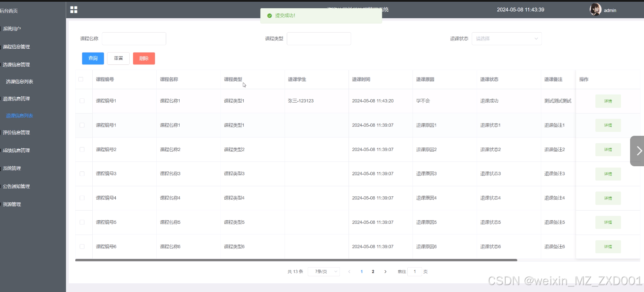Image resolution: width=644 pixels, height=292 pixels.
Task: Focus the 前往 page number input
Action: [415, 272]
